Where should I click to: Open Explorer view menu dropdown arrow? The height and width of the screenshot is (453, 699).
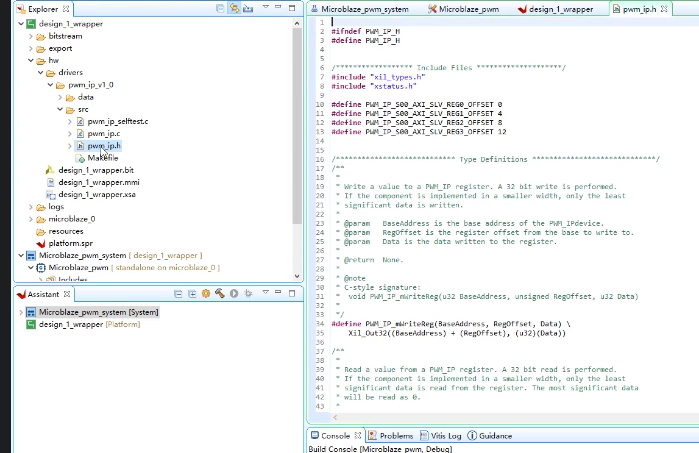coord(266,7)
